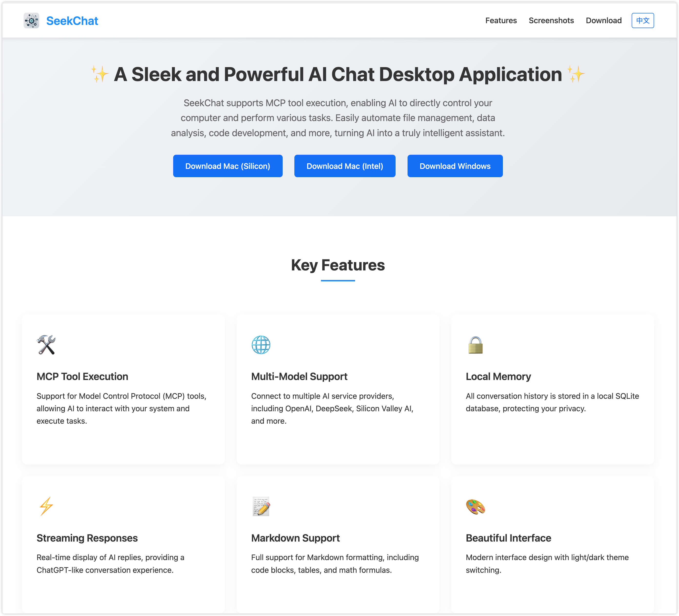Image resolution: width=679 pixels, height=616 pixels.
Task: Click the Beautiful Interface card title
Action: tap(508, 538)
